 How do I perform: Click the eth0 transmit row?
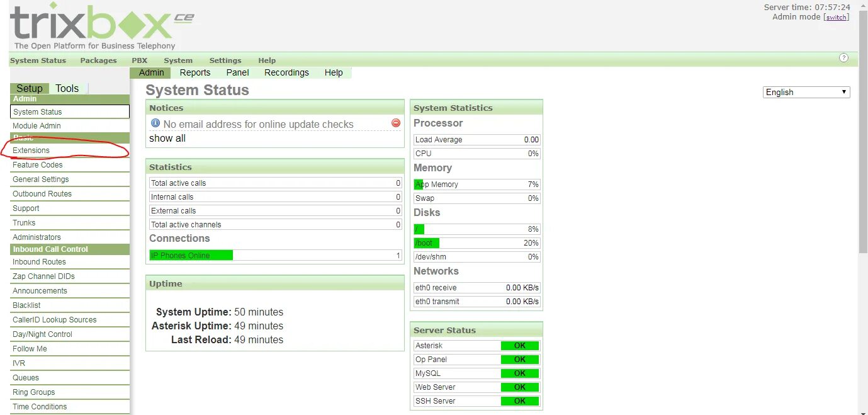coord(477,302)
